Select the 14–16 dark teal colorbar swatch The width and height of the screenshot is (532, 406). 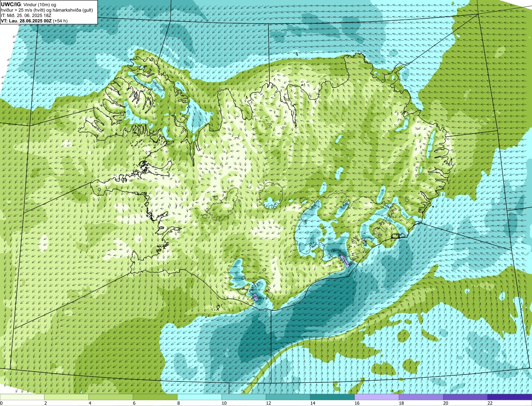click(332, 397)
